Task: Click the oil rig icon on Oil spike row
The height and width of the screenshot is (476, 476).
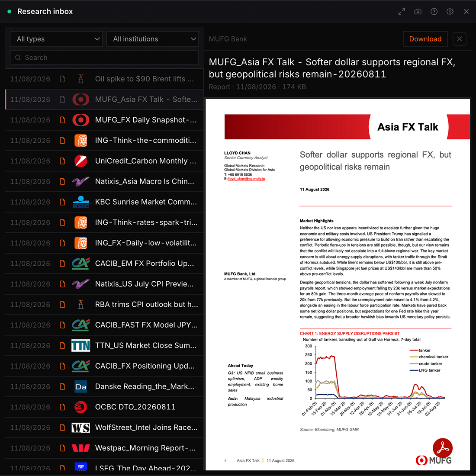Action: point(81,79)
